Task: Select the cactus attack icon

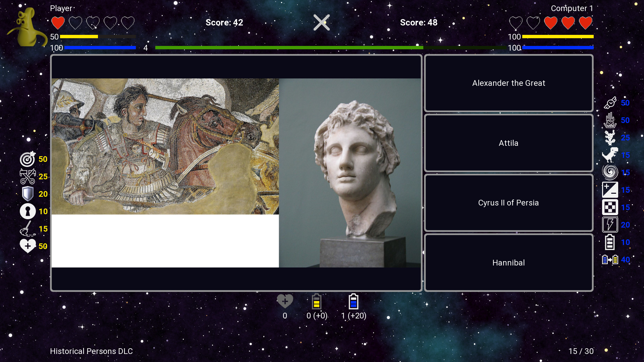Action: (610, 138)
